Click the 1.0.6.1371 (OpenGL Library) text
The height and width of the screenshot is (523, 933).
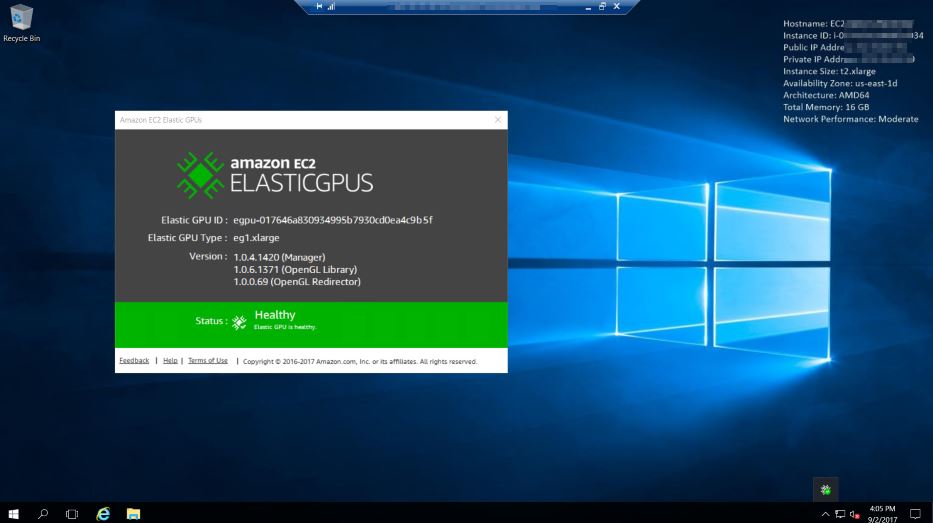point(295,270)
